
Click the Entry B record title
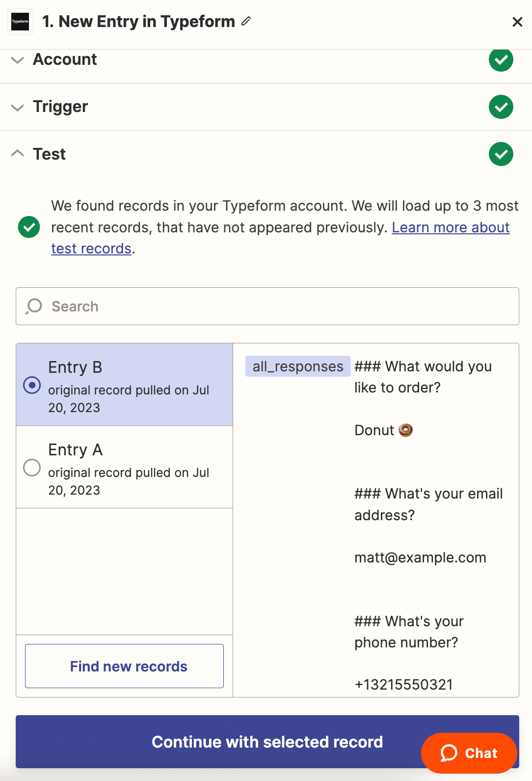point(75,367)
